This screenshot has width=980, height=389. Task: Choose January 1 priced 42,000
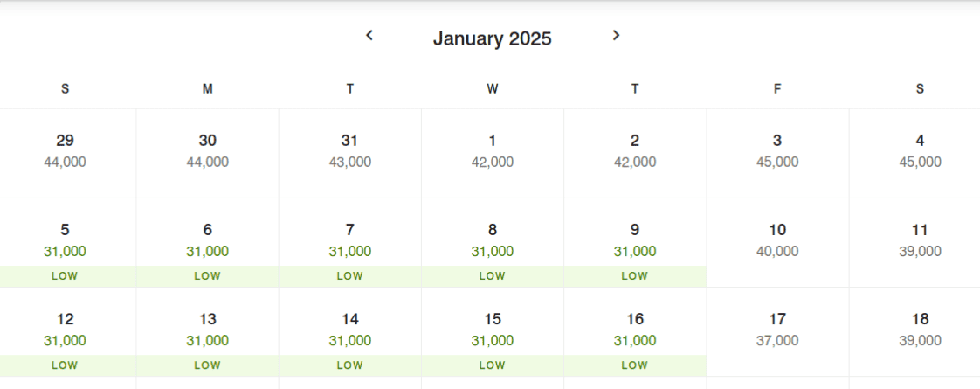493,153
